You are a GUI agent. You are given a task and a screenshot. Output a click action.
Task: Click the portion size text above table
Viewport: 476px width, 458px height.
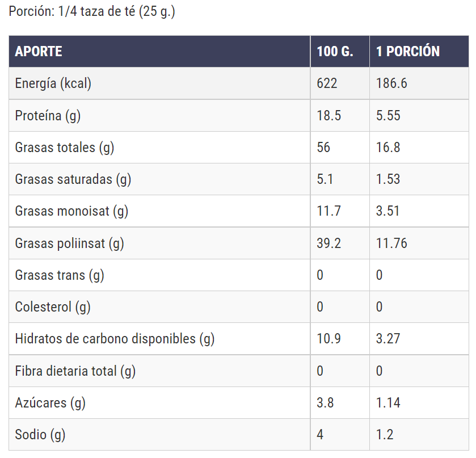click(92, 12)
